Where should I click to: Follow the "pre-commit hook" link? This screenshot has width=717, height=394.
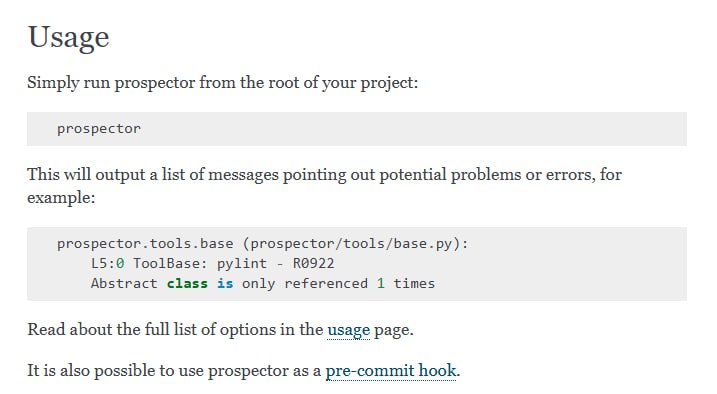pyautogui.click(x=391, y=371)
